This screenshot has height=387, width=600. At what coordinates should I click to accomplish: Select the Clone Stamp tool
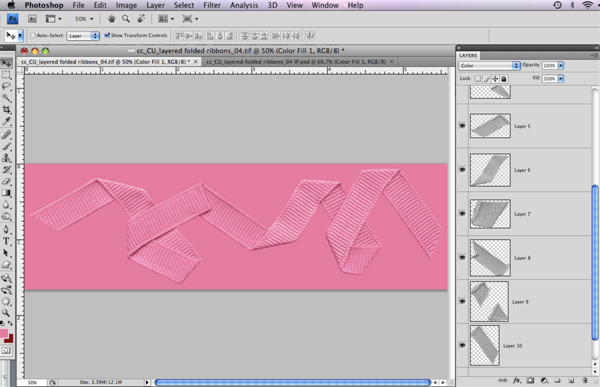pos(6,158)
